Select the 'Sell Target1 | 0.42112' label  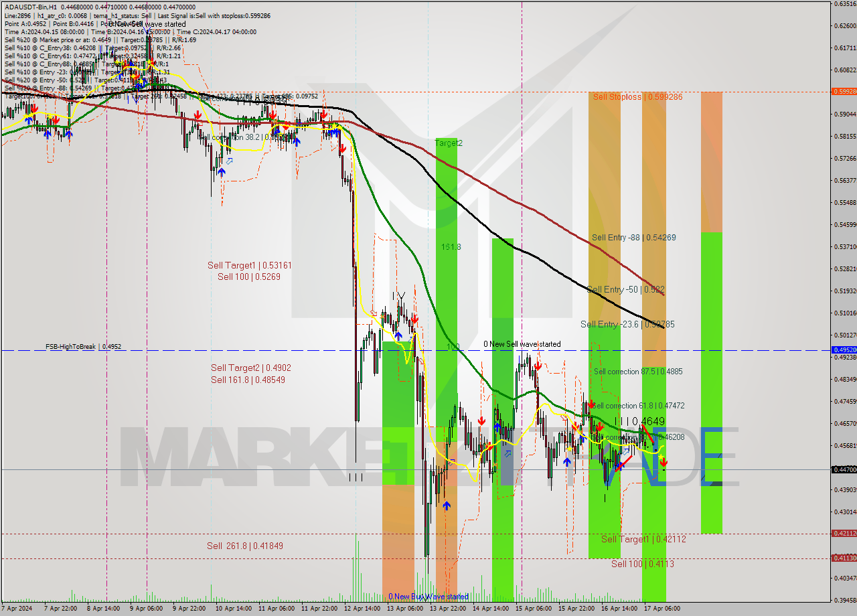[x=643, y=539]
